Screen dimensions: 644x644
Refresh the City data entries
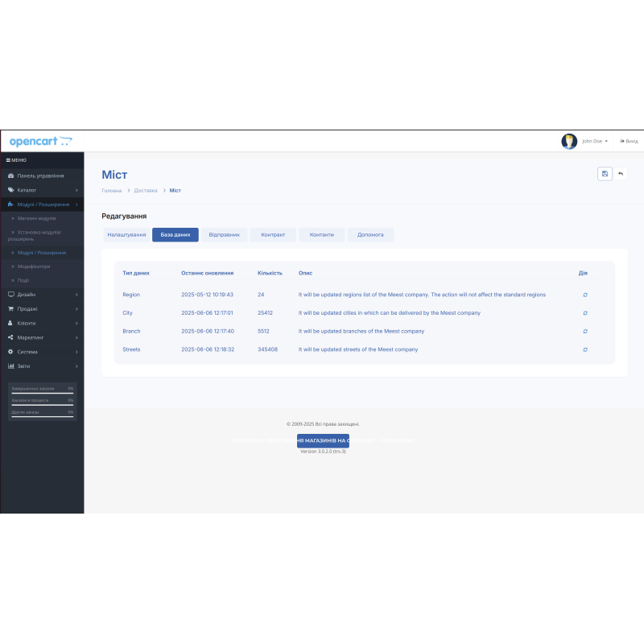(585, 312)
